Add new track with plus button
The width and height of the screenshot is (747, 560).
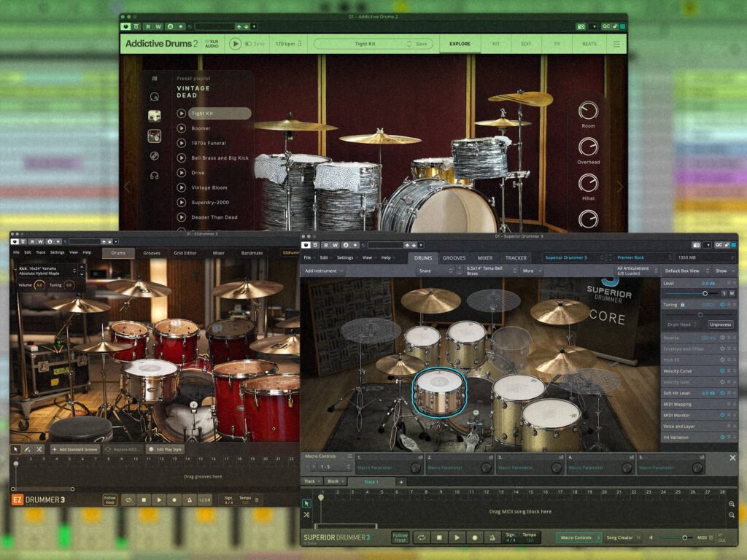point(401,482)
